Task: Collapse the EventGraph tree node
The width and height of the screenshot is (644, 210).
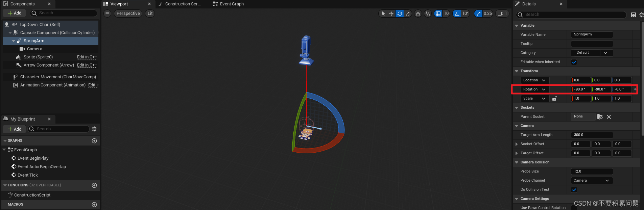Action: (x=4, y=150)
